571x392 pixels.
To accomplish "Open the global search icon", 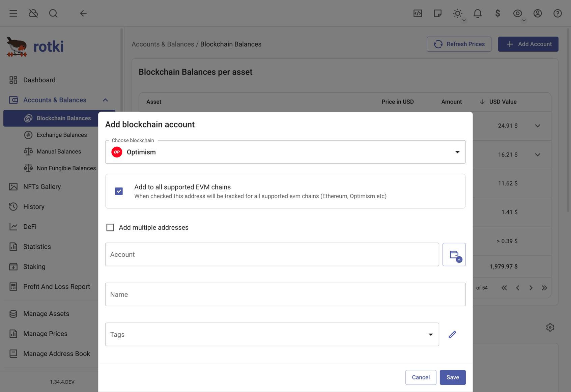I will (x=53, y=13).
